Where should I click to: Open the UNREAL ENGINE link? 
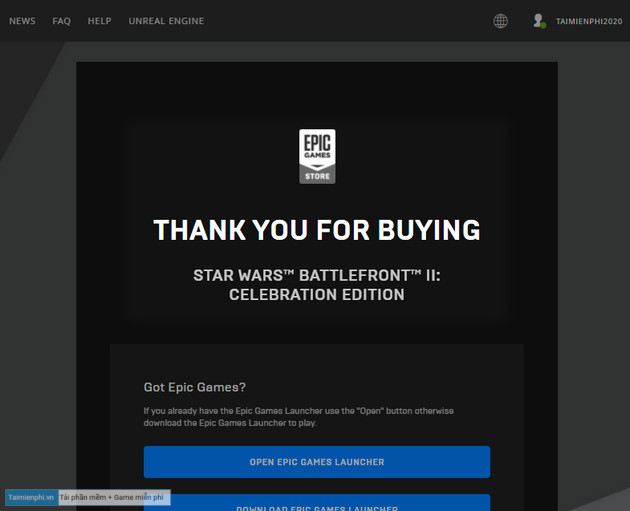point(166,21)
